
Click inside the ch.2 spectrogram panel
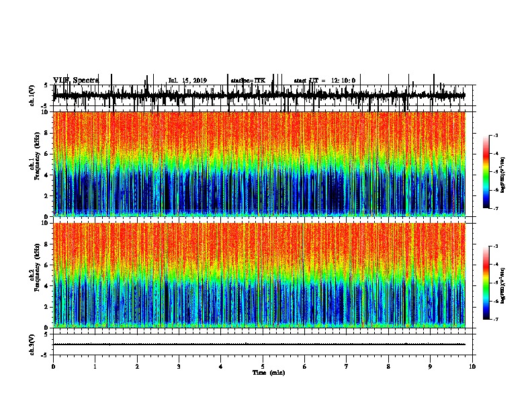pyautogui.click(x=259, y=275)
